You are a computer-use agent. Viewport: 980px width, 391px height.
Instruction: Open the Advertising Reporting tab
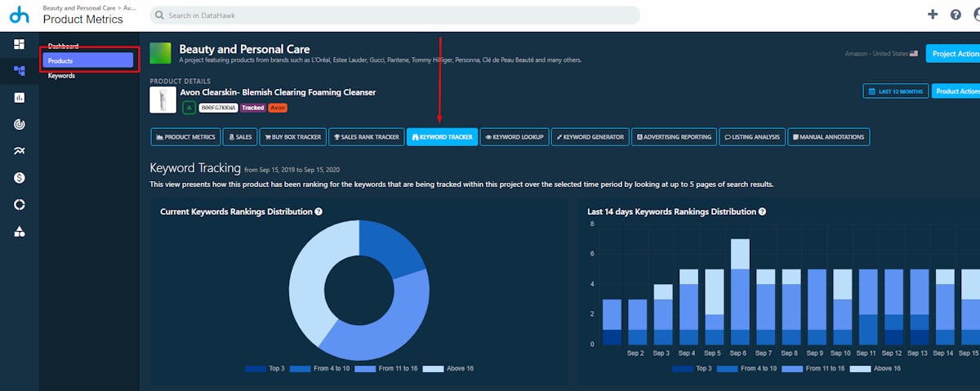coord(675,137)
